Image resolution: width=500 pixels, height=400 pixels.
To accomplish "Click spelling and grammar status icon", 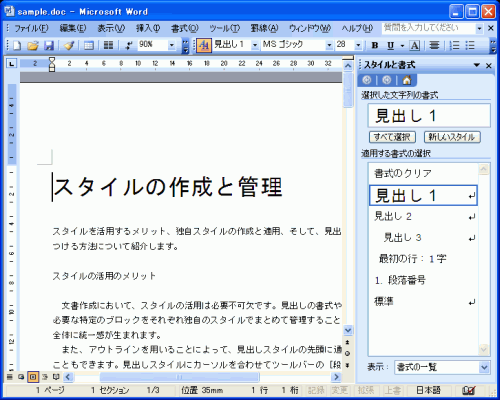I will [468, 390].
